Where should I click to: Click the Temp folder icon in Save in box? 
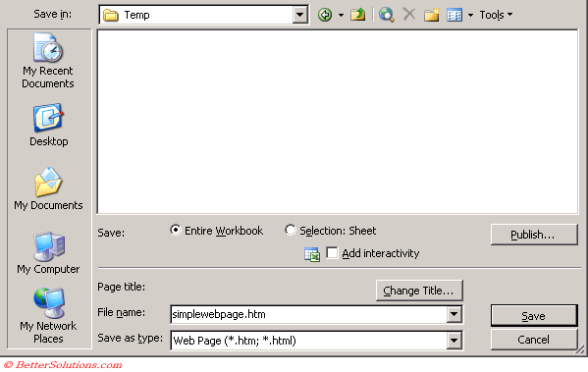click(111, 16)
